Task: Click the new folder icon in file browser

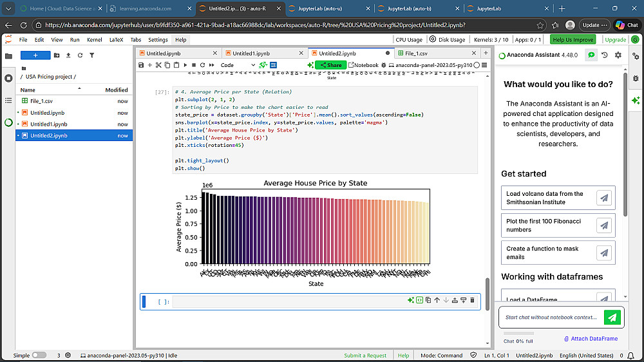Action: 57,55
